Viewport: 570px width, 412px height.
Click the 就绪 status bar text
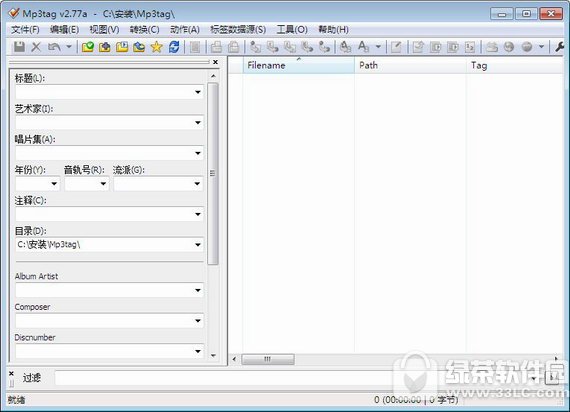click(17, 400)
